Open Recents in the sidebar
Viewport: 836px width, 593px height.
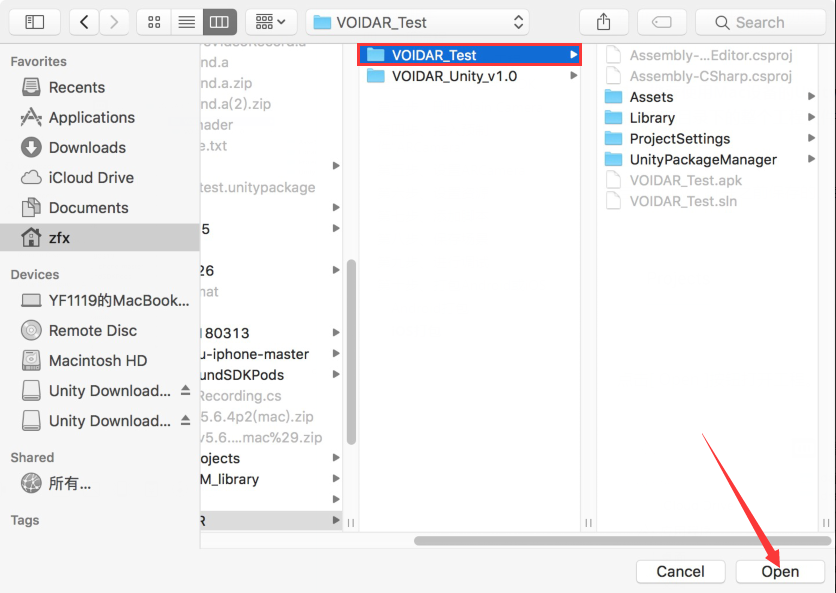pyautogui.click(x=76, y=87)
